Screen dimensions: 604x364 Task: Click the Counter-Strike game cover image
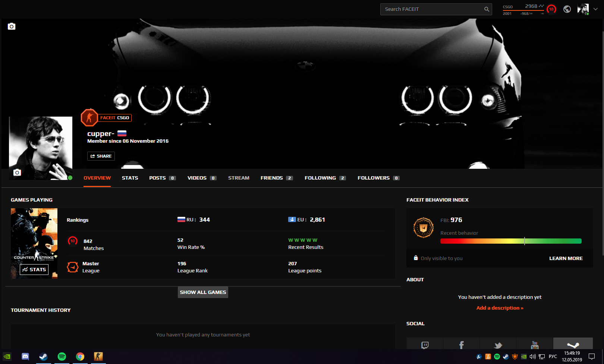tap(34, 243)
